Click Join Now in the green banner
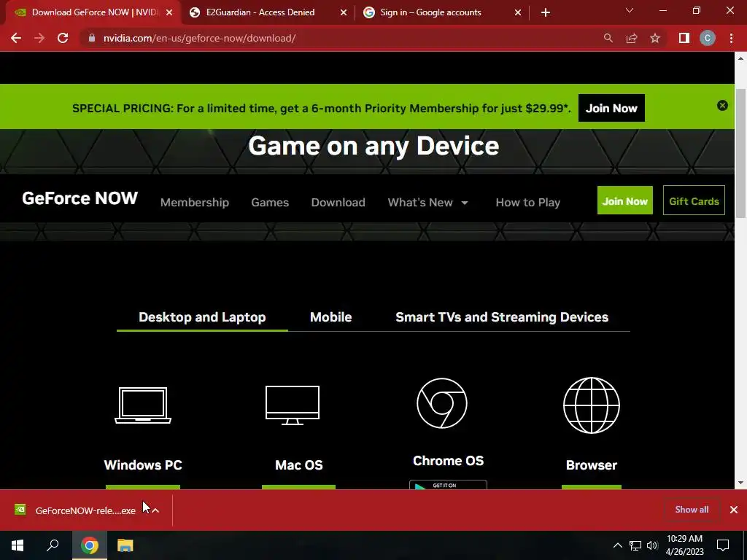Image resolution: width=747 pixels, height=560 pixels. click(611, 108)
